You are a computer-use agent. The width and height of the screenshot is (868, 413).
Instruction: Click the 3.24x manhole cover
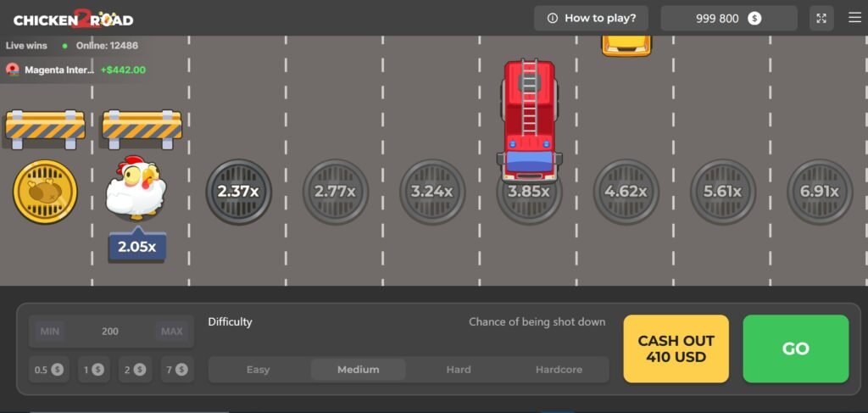(431, 192)
